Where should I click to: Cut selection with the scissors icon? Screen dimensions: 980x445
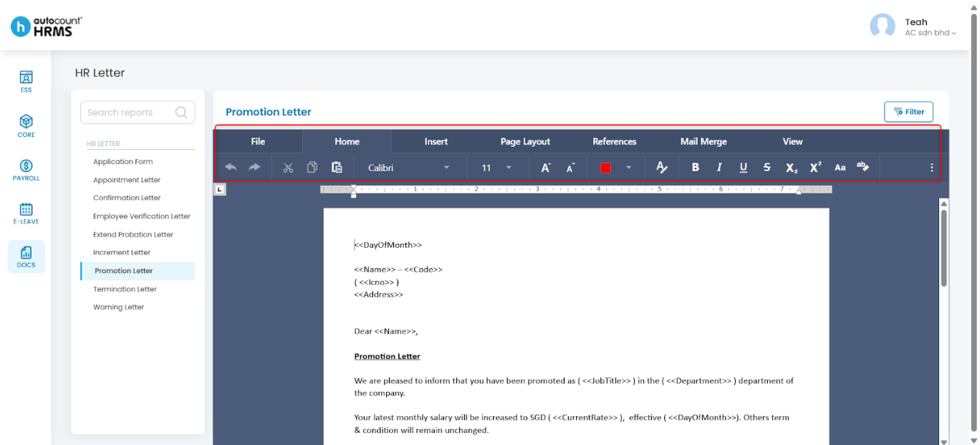288,168
